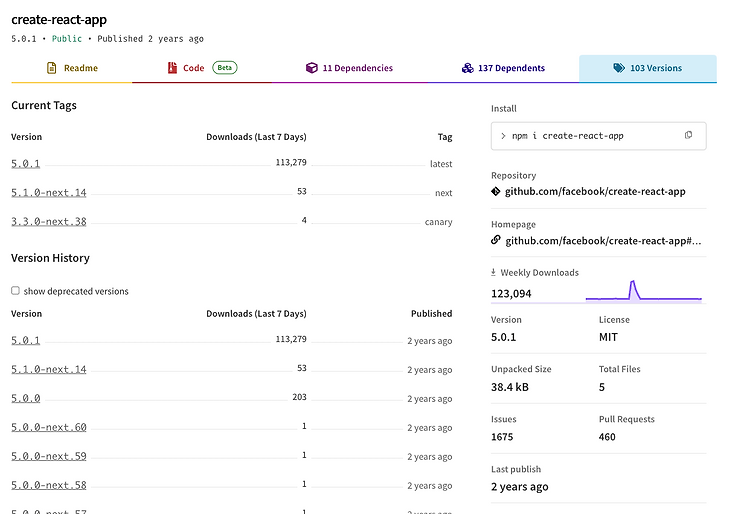The height and width of the screenshot is (514, 750).
Task: Click the Versions tags icon
Action: click(619, 68)
